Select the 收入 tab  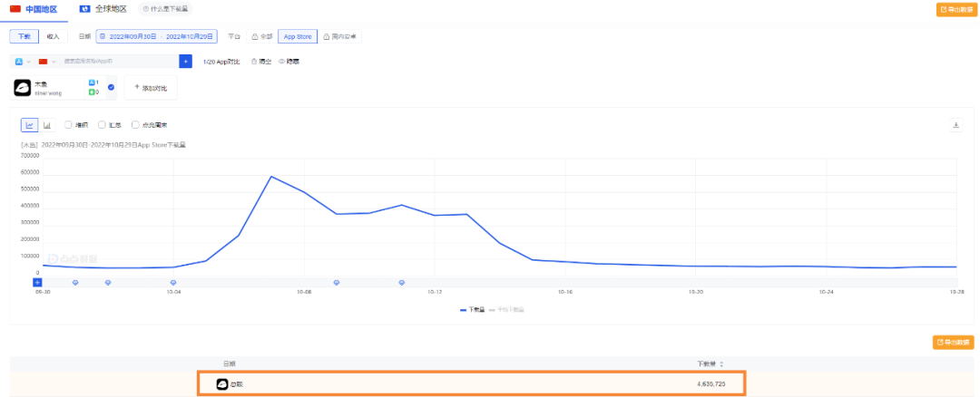pyautogui.click(x=53, y=36)
